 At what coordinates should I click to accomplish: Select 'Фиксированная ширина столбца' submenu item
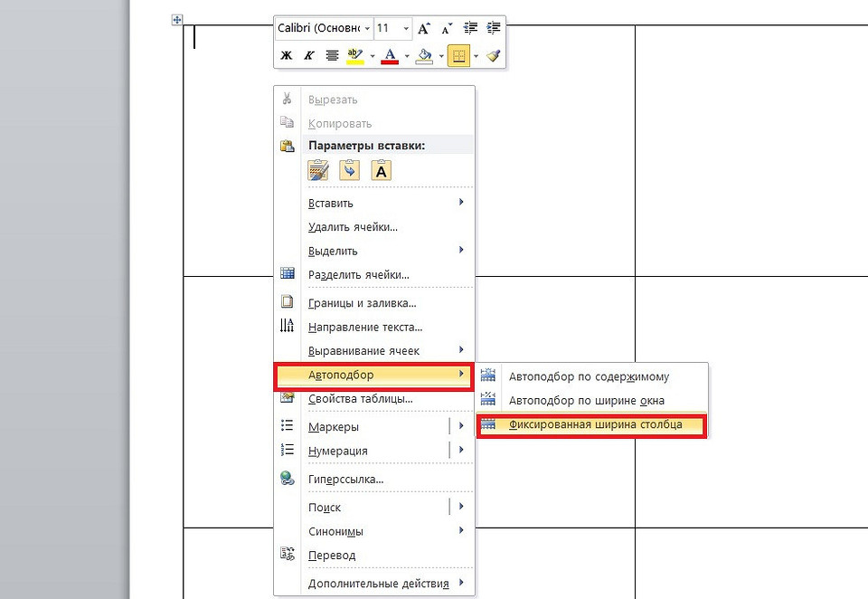pyautogui.click(x=595, y=424)
